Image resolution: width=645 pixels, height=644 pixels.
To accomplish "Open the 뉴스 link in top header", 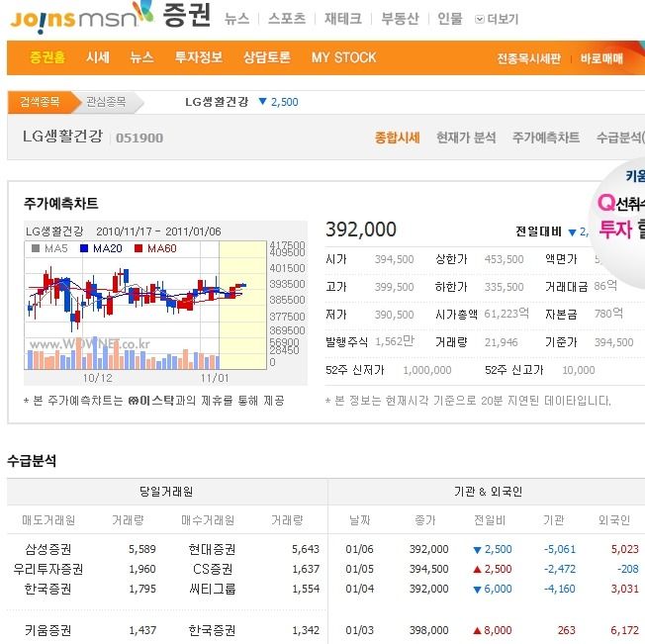I will click(237, 19).
